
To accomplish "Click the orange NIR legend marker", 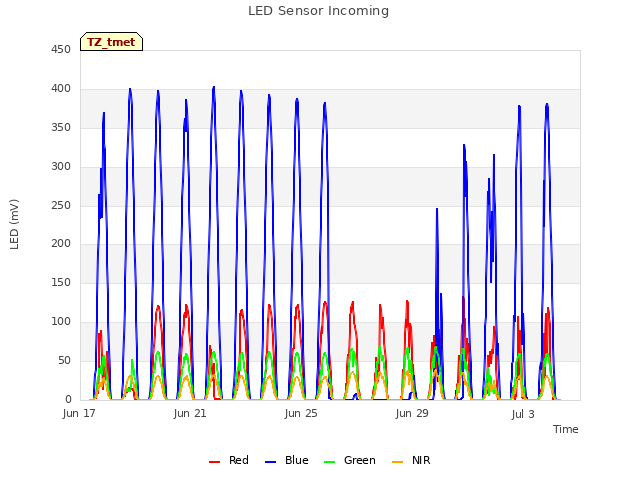I will coord(398,462).
